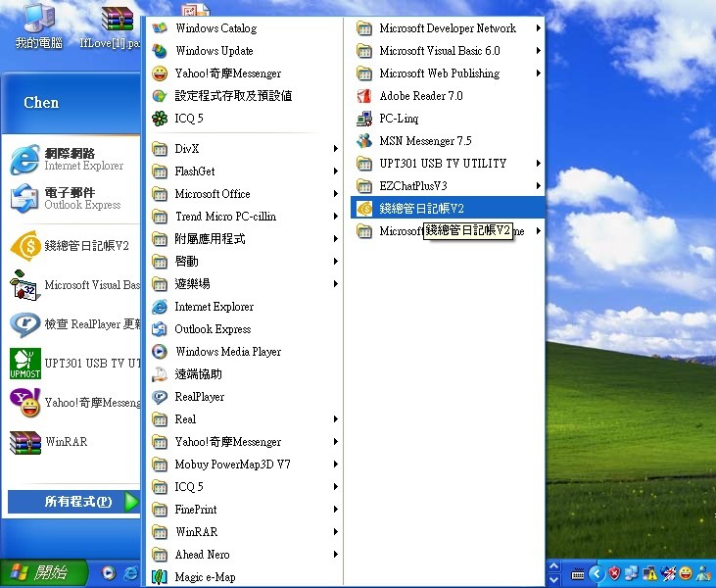Open Microsoft Developer Network folder
Screen dimensions: 716x588
coord(448,28)
